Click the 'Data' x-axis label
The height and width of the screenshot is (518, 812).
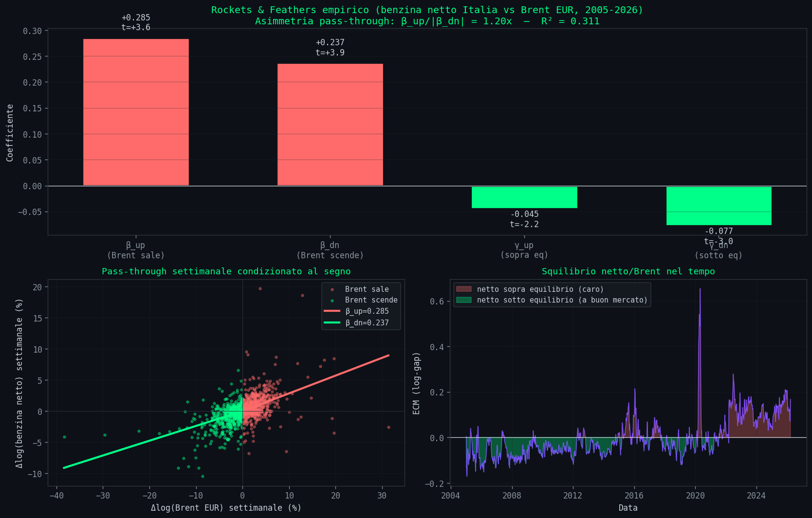point(628,508)
